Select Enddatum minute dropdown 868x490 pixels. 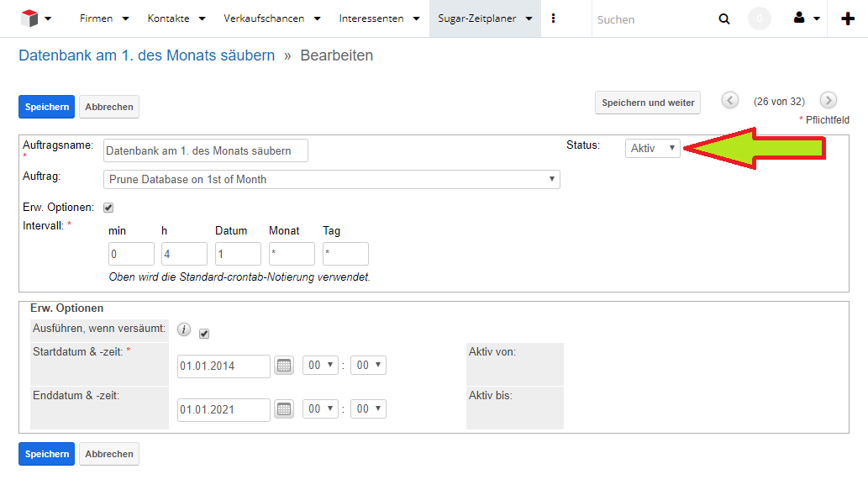[x=368, y=408]
